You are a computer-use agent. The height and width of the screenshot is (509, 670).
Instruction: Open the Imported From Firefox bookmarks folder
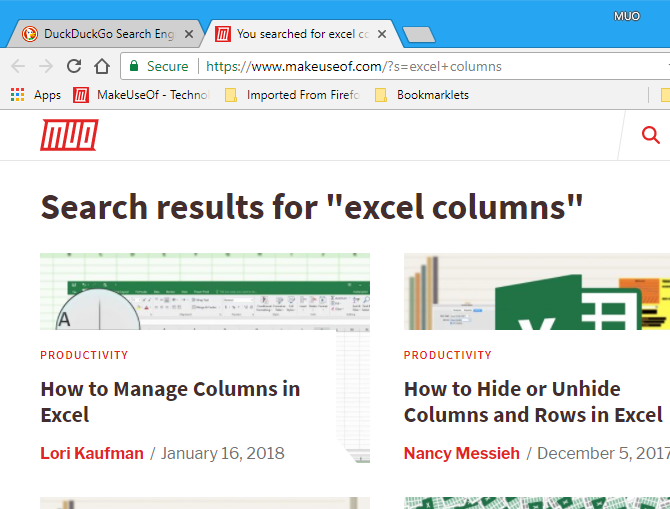(x=292, y=94)
